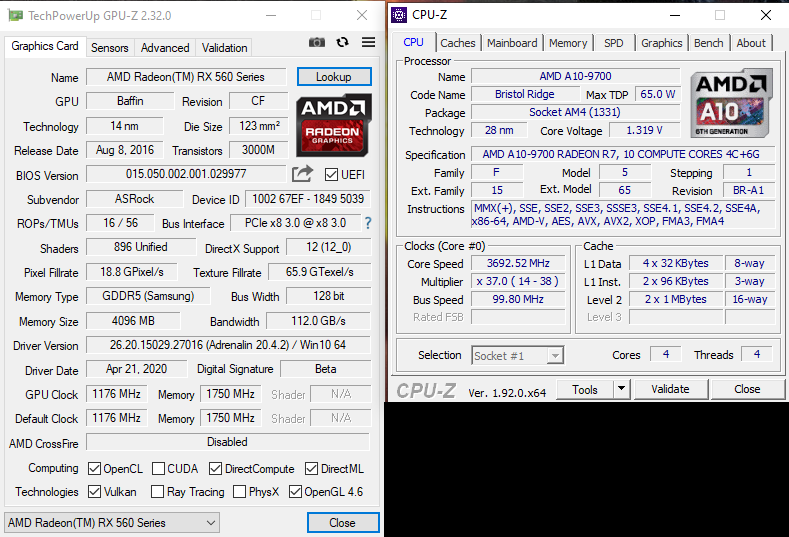
Task: Click the CPU-Z Specification field
Action: click(623, 154)
